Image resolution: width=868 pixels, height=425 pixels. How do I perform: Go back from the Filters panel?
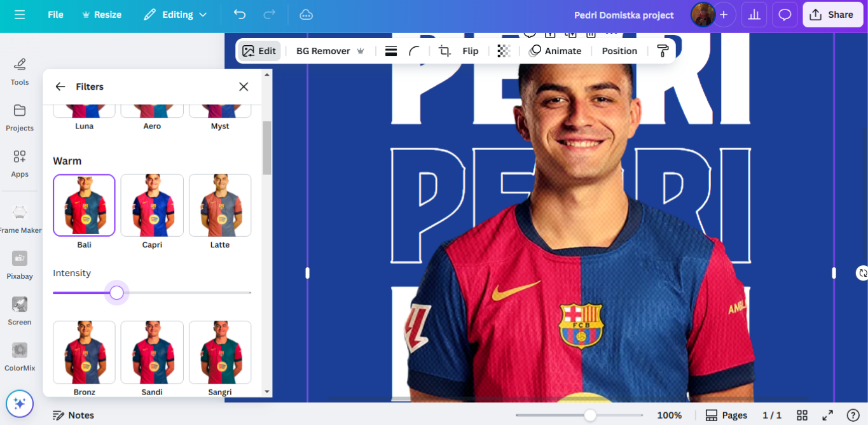60,87
